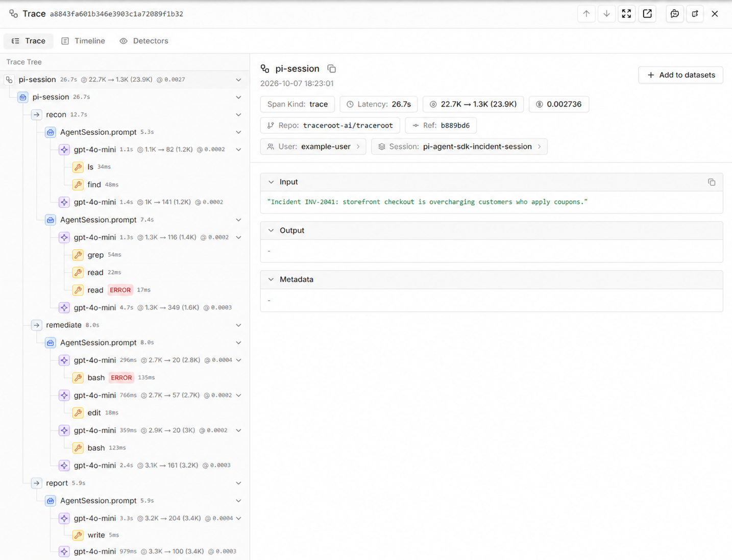This screenshot has width=732, height=560.
Task: Open trace in new window icon
Action: pos(647,14)
